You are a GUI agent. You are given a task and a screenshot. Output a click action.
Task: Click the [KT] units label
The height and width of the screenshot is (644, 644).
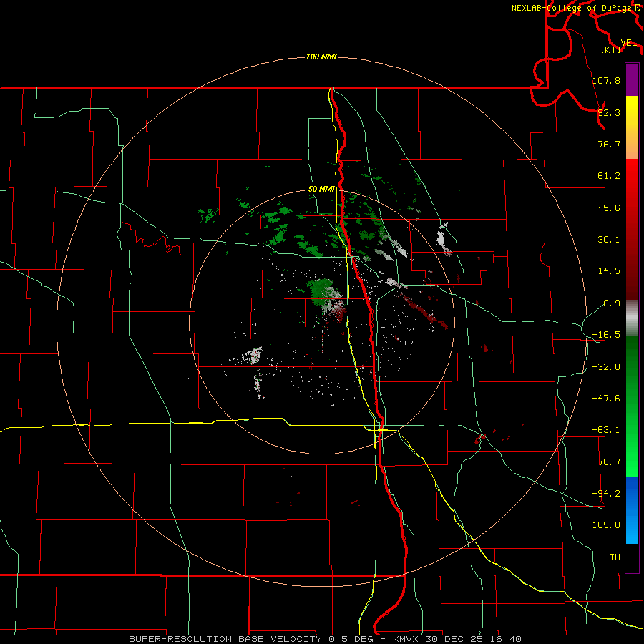[611, 49]
